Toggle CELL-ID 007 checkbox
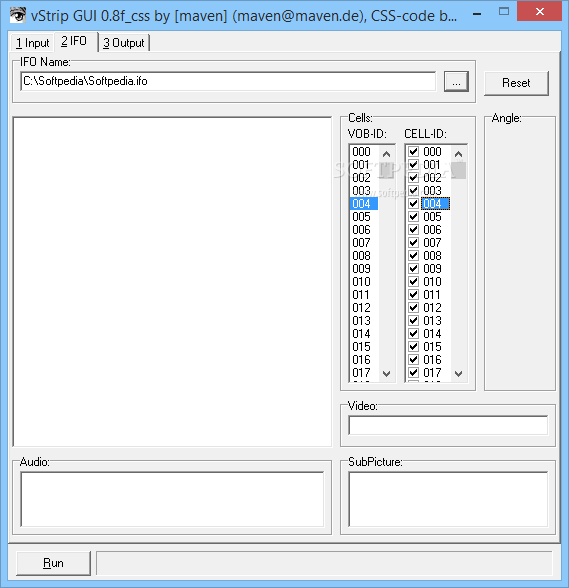The image size is (569, 588). click(413, 243)
